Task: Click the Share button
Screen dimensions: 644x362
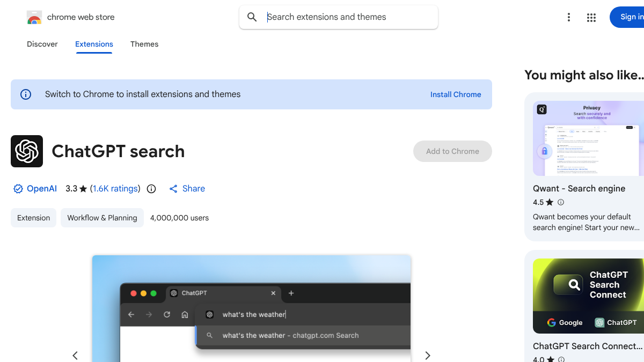Action: coord(187,189)
